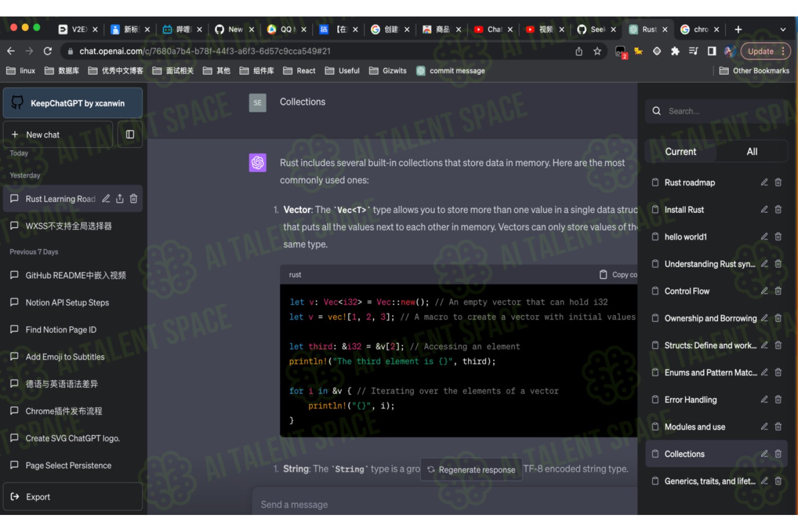Open the Page Select Persistence chat
This screenshot has width=798, height=532.
pyautogui.click(x=73, y=465)
